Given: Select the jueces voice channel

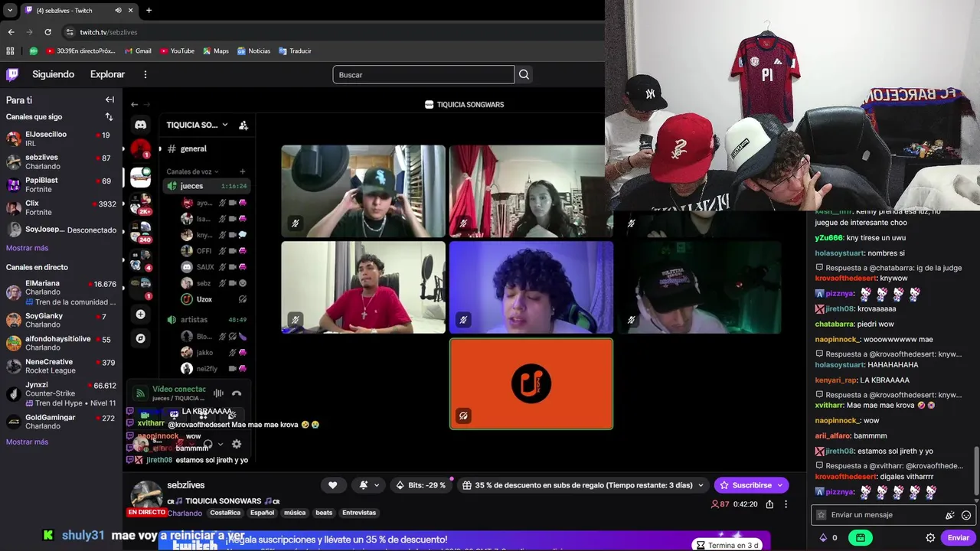Looking at the screenshot, I should pyautogui.click(x=207, y=186).
